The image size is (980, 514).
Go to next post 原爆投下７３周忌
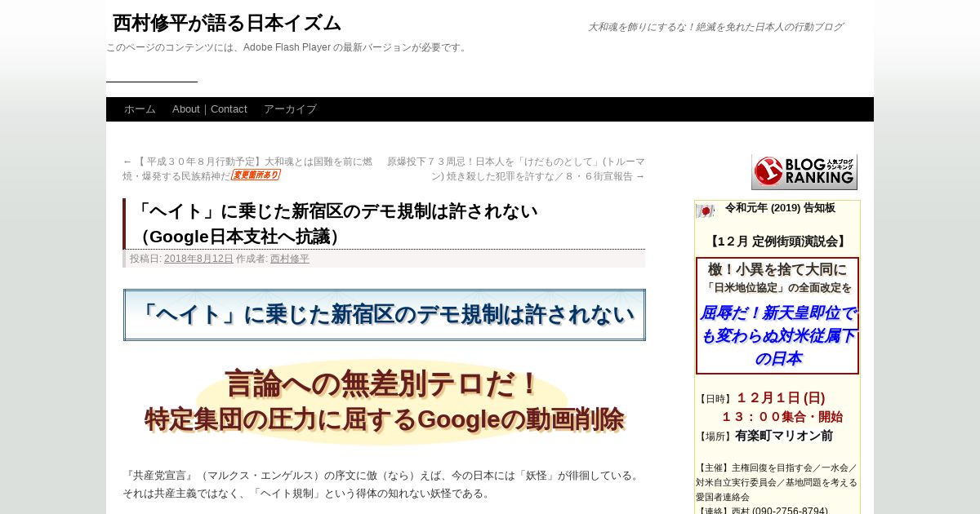point(515,168)
